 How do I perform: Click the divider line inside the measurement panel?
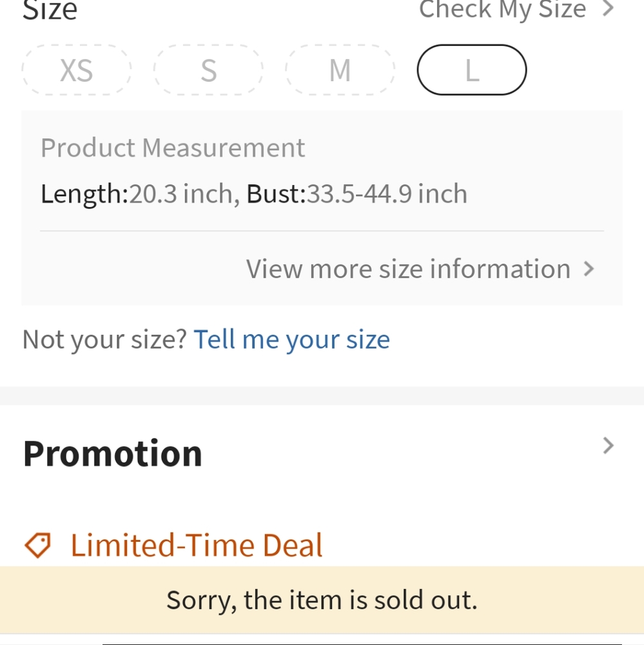click(x=322, y=231)
